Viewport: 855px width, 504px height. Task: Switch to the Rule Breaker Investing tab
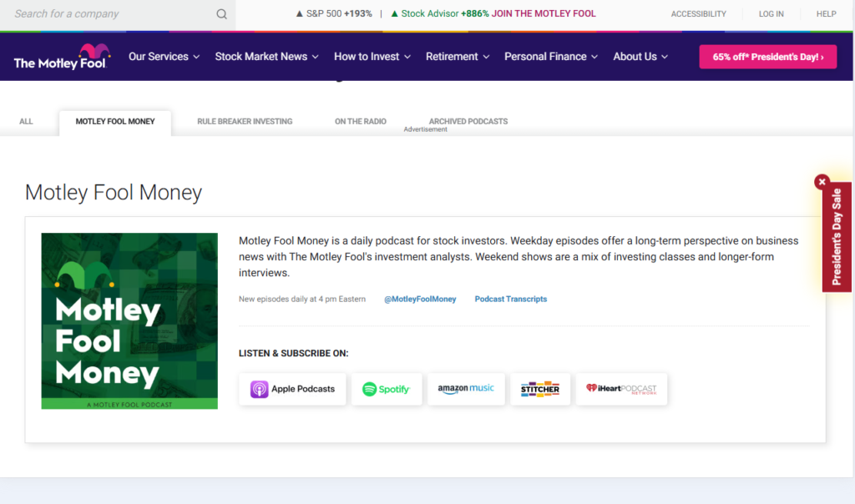[x=244, y=121]
